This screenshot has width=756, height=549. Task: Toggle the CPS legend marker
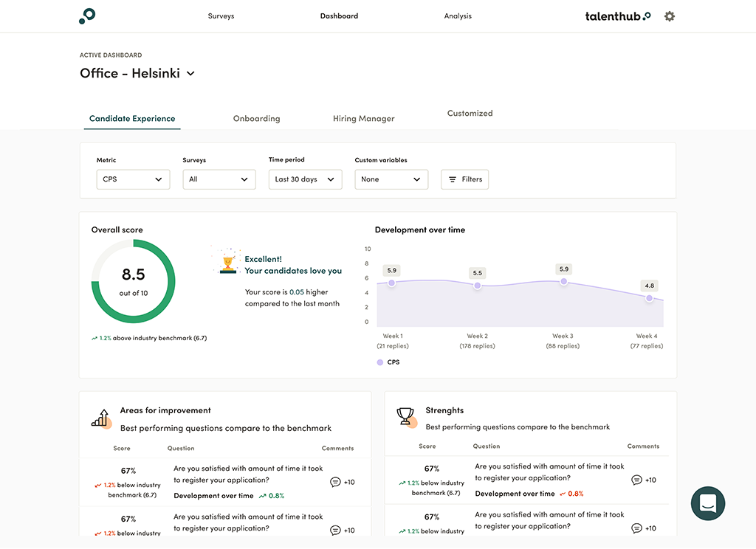[380, 362]
